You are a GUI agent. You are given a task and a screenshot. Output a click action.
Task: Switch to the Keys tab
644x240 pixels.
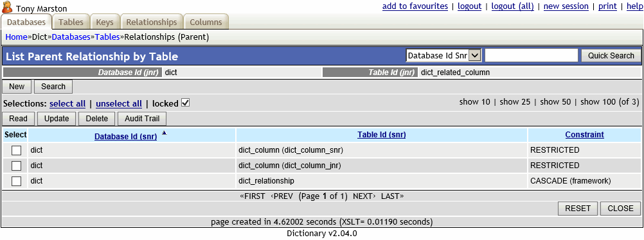(x=105, y=22)
